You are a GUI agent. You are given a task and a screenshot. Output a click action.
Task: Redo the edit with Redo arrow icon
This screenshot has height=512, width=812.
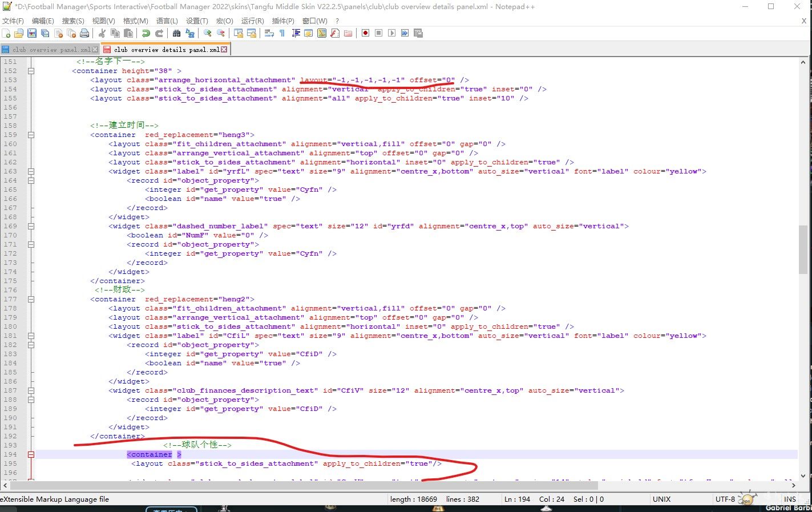(159, 33)
